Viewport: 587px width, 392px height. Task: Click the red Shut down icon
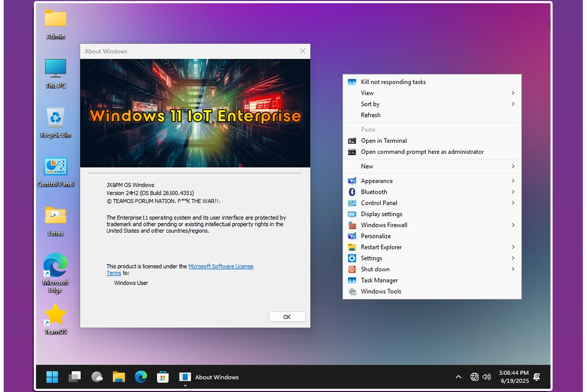[x=352, y=269]
